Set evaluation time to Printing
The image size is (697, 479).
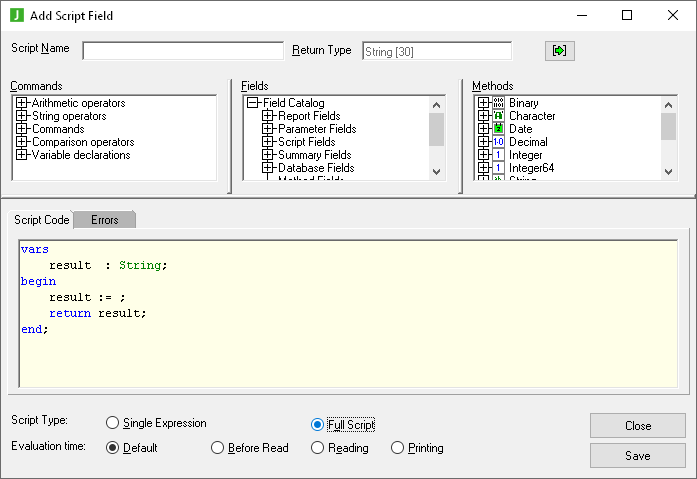pyautogui.click(x=398, y=448)
